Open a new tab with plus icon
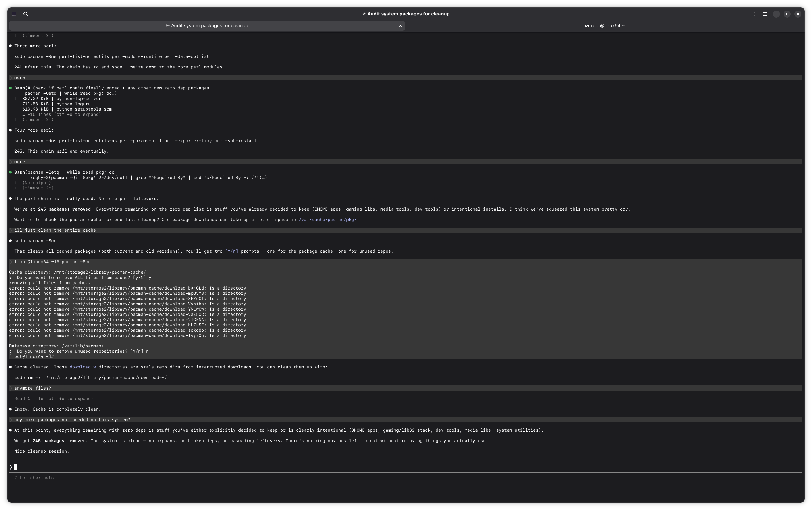812x510 pixels. 753,14
